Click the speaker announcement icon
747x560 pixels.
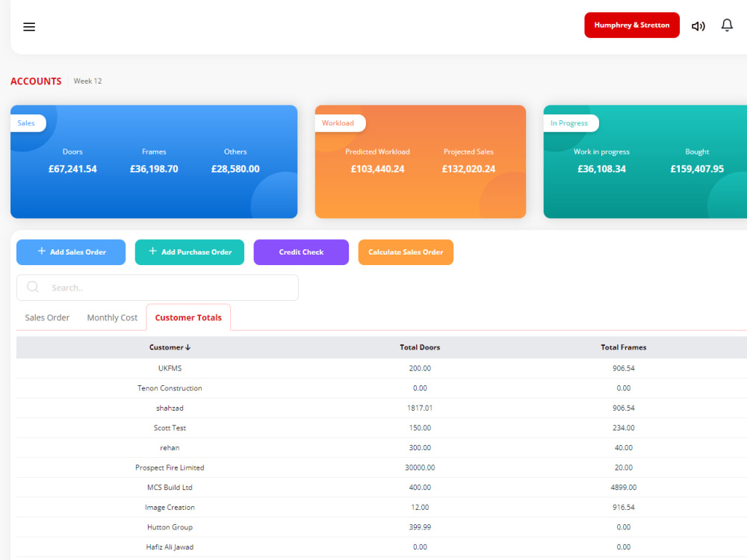[698, 26]
